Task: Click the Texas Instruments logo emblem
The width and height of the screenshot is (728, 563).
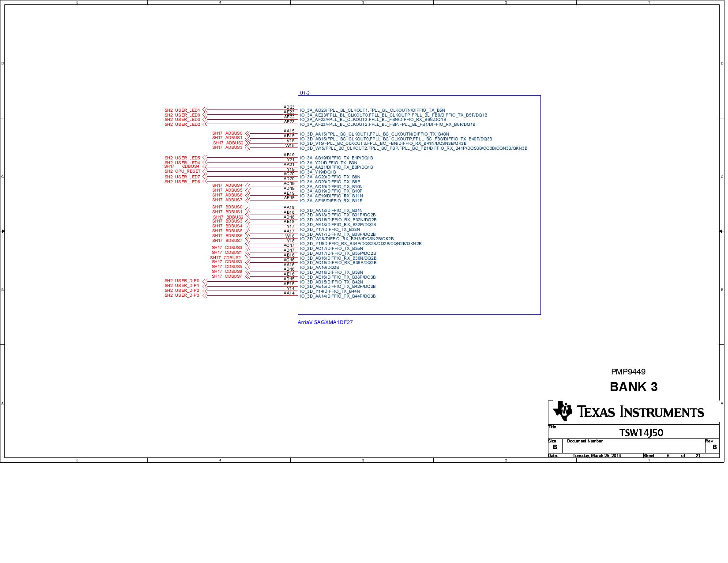Action: 562,411
